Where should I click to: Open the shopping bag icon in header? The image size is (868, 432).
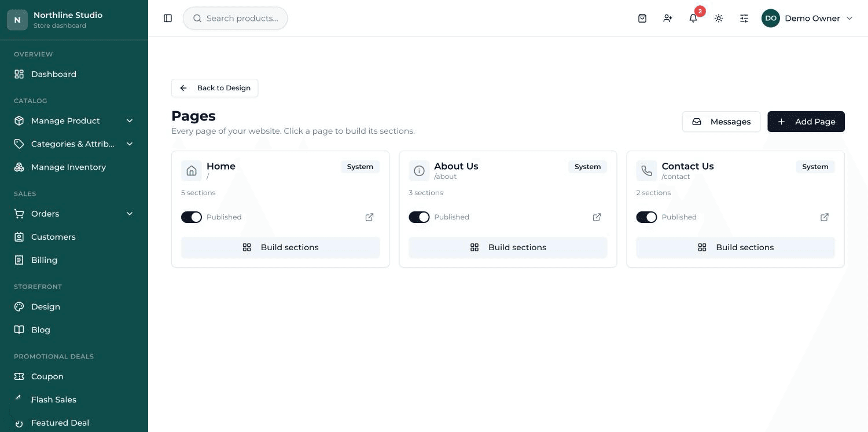coord(642,19)
